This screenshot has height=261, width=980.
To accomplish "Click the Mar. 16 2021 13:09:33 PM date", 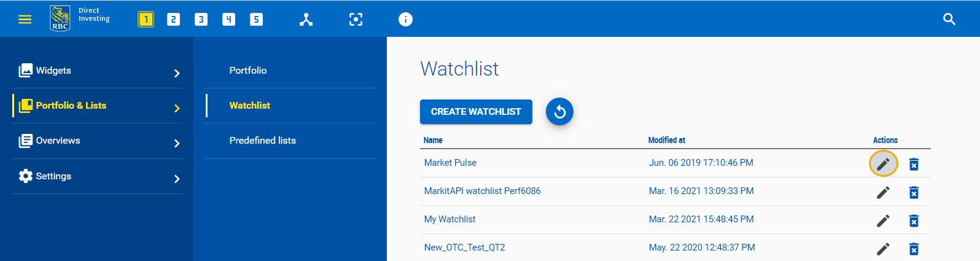I will [701, 191].
